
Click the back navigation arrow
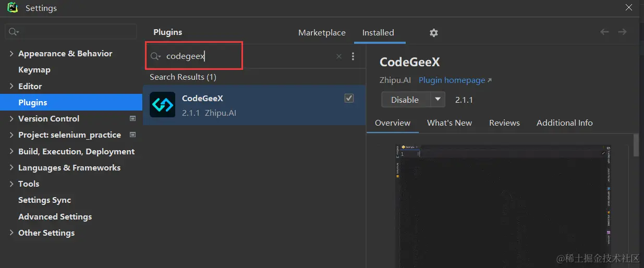pyautogui.click(x=604, y=32)
